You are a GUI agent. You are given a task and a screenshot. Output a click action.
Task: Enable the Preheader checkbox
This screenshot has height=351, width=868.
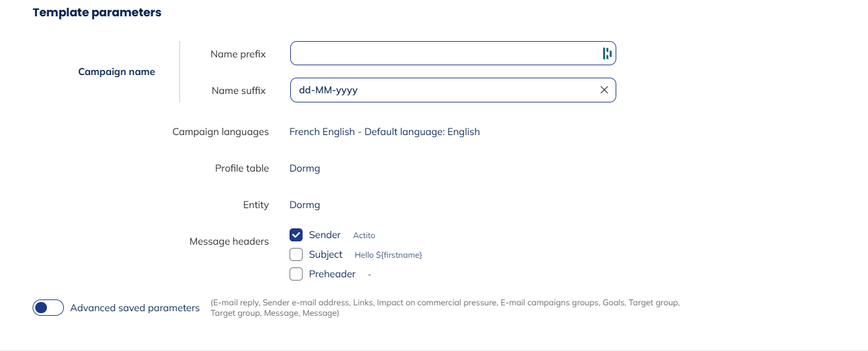[x=296, y=274]
